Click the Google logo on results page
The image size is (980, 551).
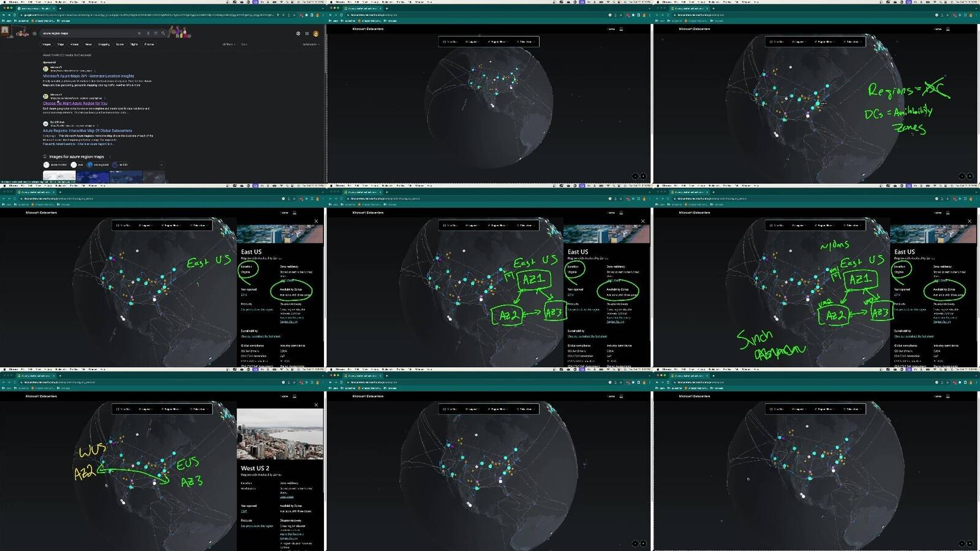[x=23, y=34]
